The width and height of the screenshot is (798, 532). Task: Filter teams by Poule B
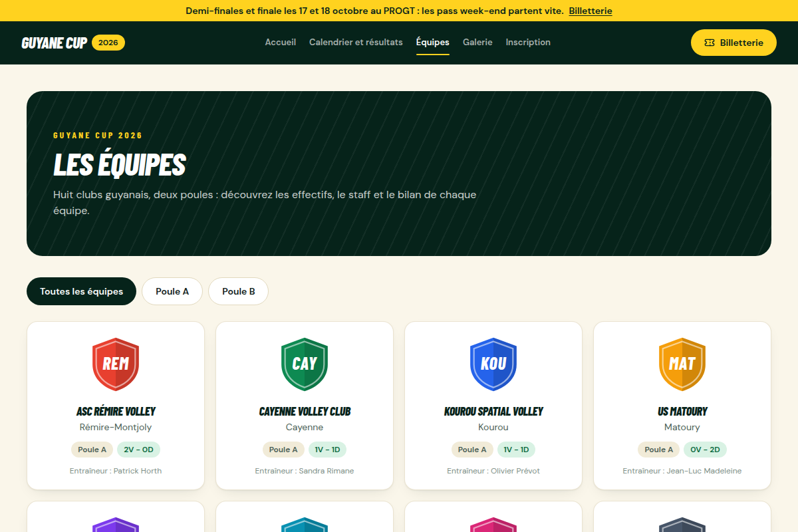click(x=239, y=291)
